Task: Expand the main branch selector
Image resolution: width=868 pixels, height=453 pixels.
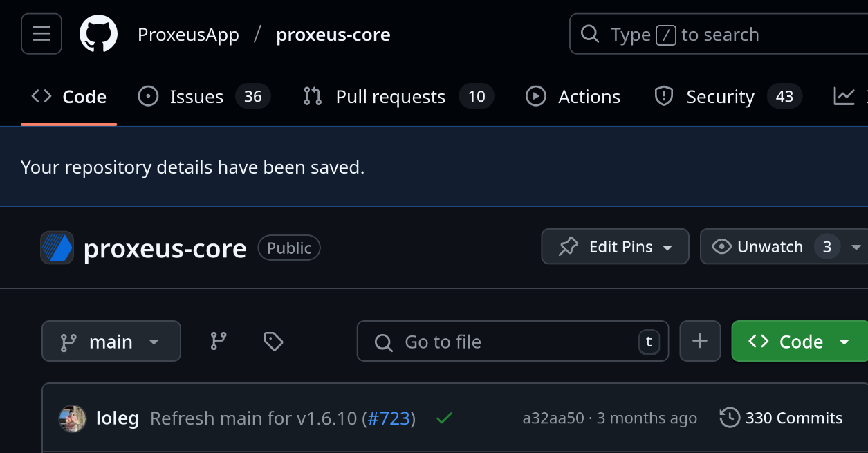Action: [111, 341]
